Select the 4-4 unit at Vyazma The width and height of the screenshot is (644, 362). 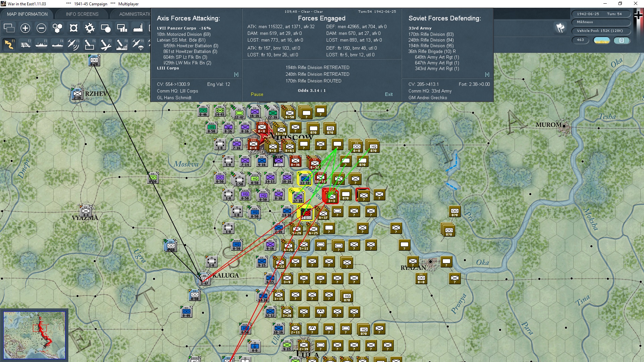tap(86, 212)
